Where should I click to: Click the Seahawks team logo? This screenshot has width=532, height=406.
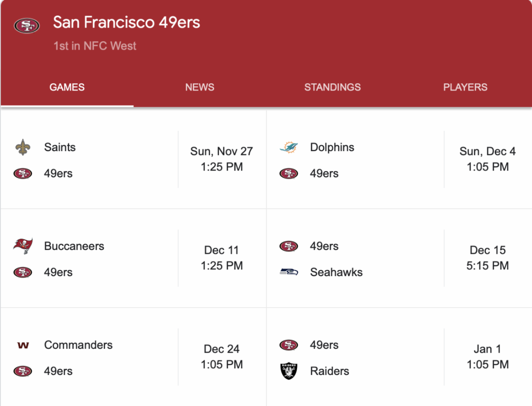(289, 272)
